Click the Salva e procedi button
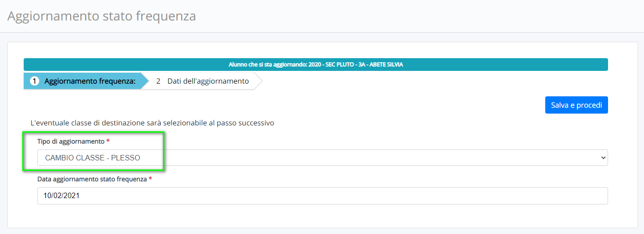 coord(576,105)
